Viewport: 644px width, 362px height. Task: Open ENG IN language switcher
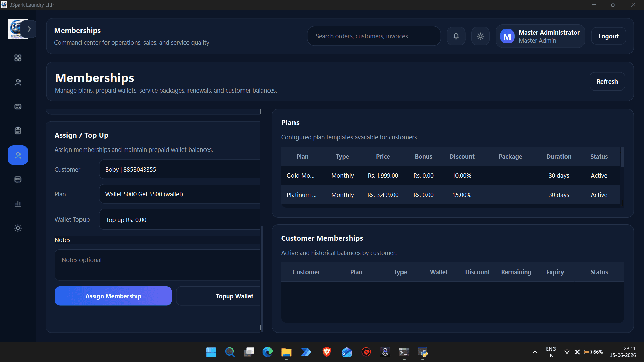[551, 352]
